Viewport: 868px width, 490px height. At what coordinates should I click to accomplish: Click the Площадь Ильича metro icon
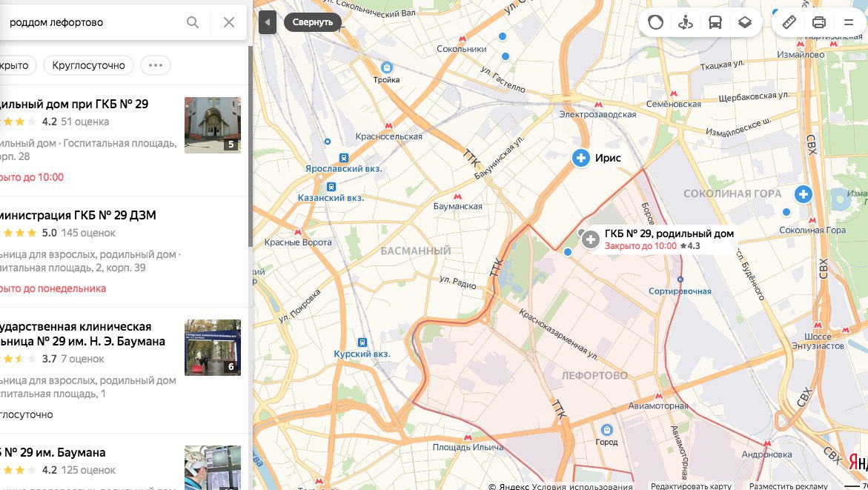(x=468, y=437)
